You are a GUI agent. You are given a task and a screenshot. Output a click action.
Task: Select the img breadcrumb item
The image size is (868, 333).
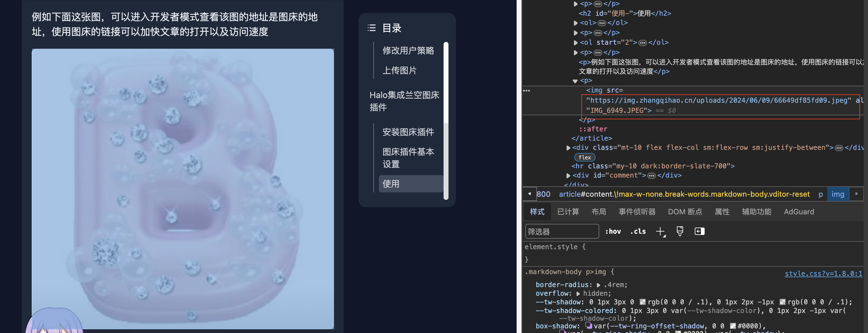point(838,194)
